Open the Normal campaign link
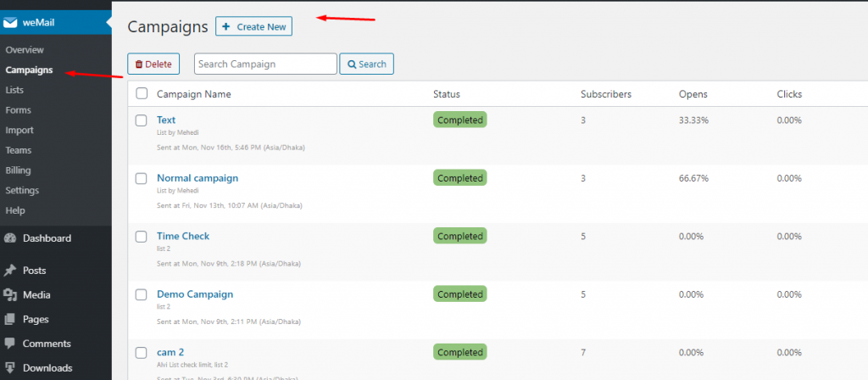This screenshot has height=380, width=868. 198,178
